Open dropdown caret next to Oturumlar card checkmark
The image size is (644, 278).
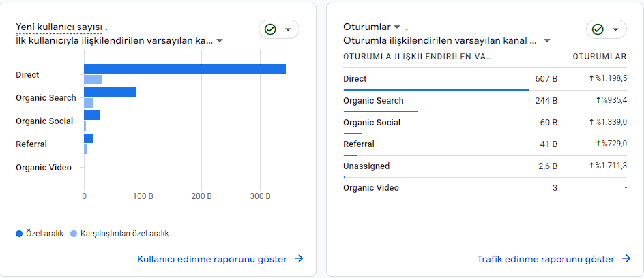click(x=615, y=29)
